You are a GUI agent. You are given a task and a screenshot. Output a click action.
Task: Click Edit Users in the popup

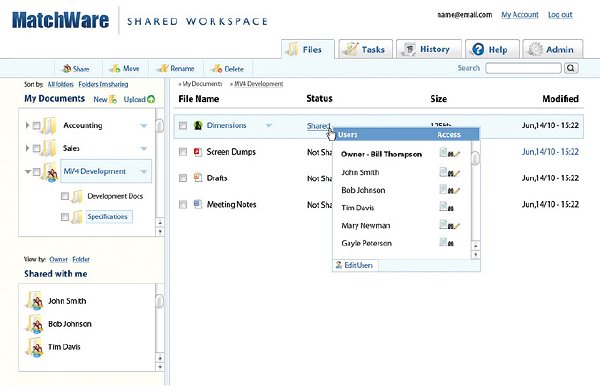(354, 265)
